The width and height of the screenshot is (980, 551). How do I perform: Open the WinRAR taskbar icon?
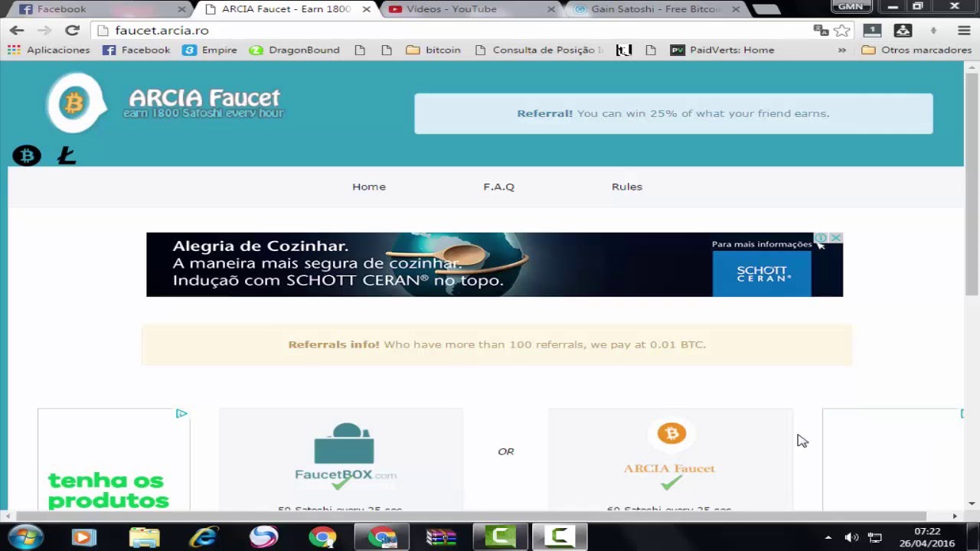[441, 536]
